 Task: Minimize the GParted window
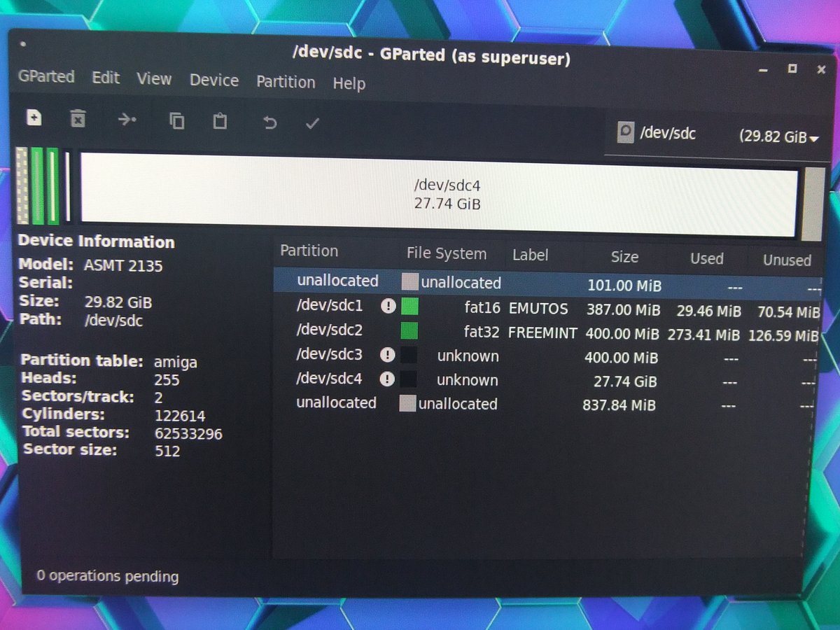[762, 70]
